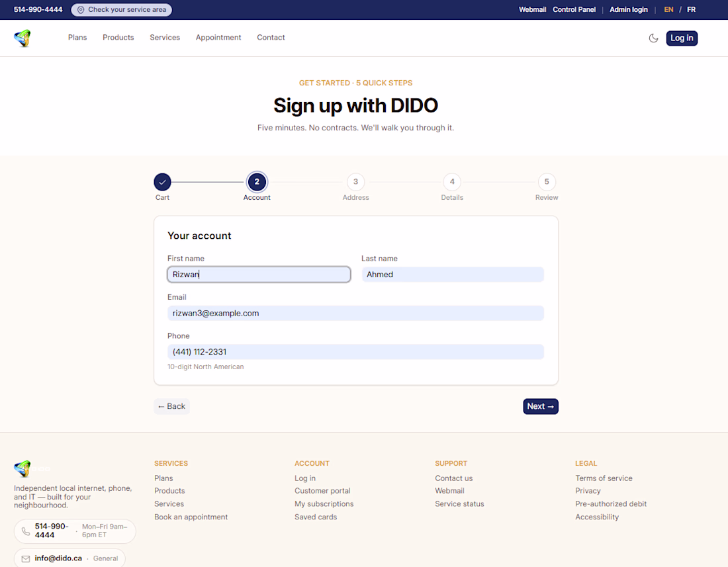728x567 pixels.
Task: Open Webmail link in the top bar
Action: [x=532, y=10]
